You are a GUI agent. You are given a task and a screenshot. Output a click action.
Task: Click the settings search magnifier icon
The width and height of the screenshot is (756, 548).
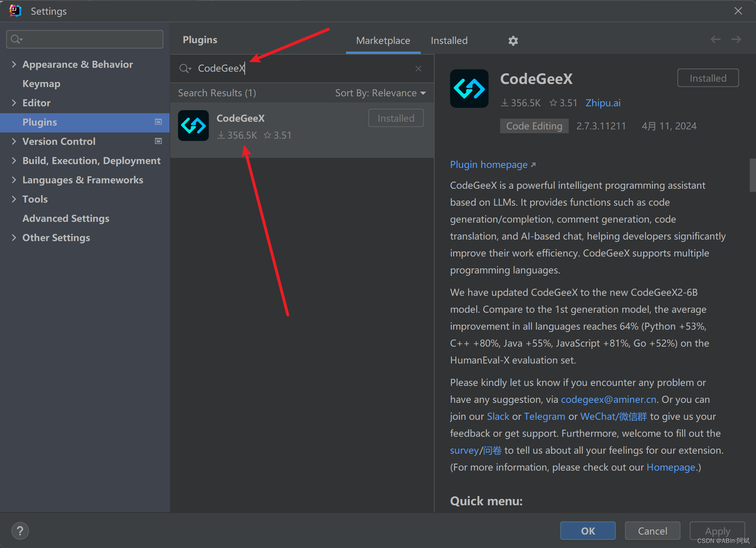[17, 39]
